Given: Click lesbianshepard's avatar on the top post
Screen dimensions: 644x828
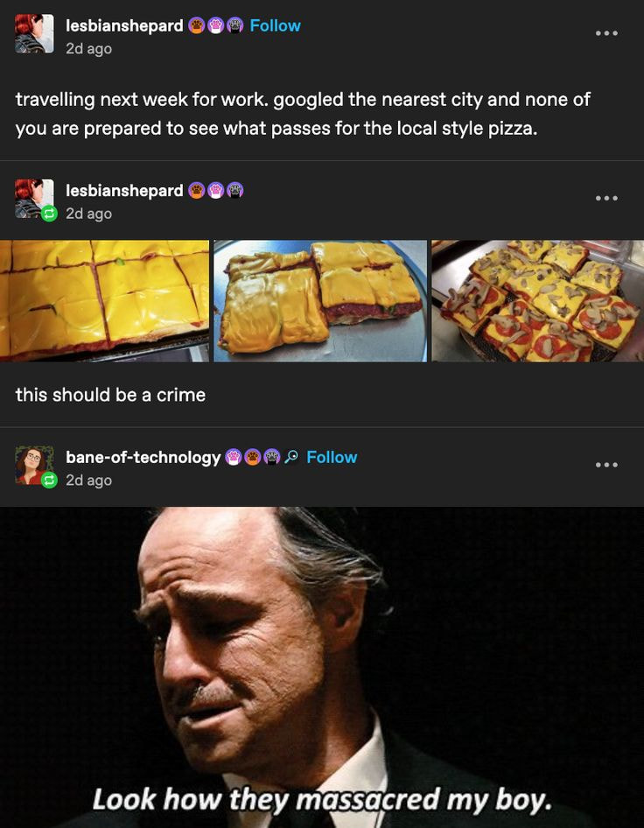Looking at the screenshot, I should point(34,34).
